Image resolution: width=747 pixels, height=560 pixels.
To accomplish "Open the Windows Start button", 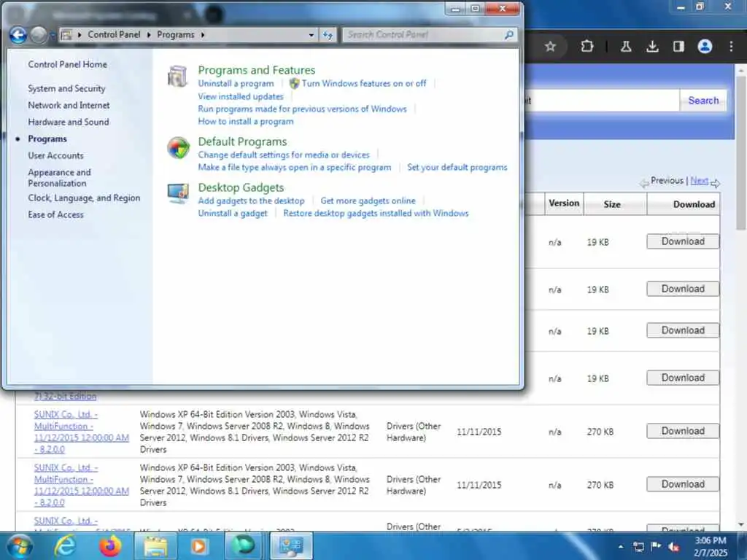I will [x=20, y=545].
